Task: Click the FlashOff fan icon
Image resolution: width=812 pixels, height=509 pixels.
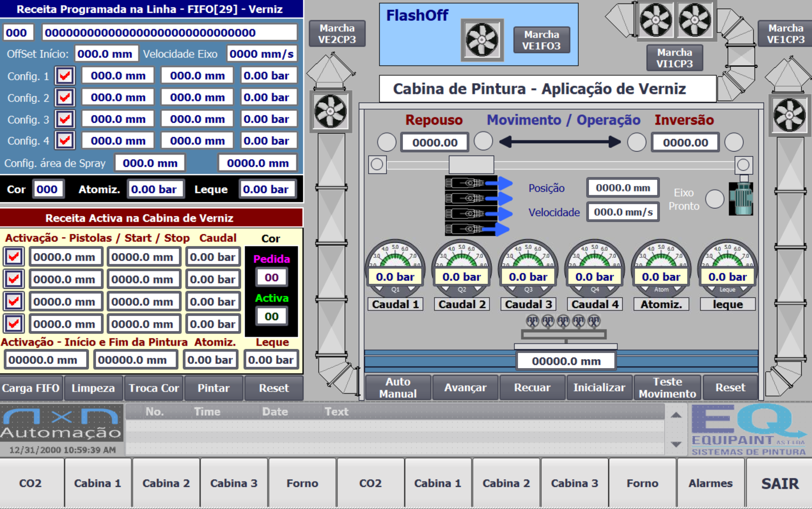Action: (482, 40)
